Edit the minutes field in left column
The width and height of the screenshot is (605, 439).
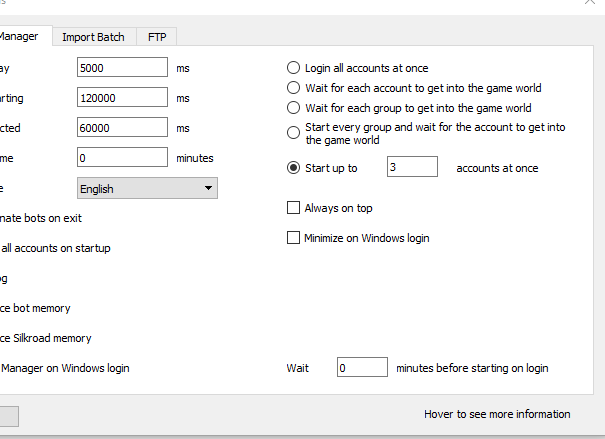pyautogui.click(x=121, y=158)
